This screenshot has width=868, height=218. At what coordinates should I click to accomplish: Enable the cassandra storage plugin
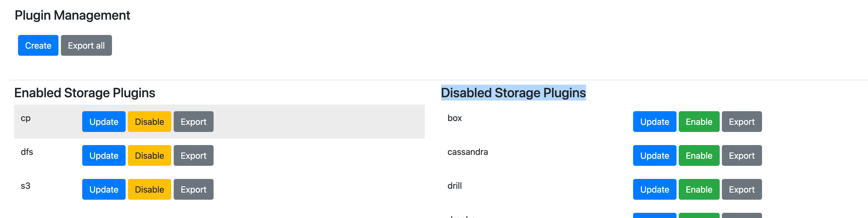pos(699,156)
